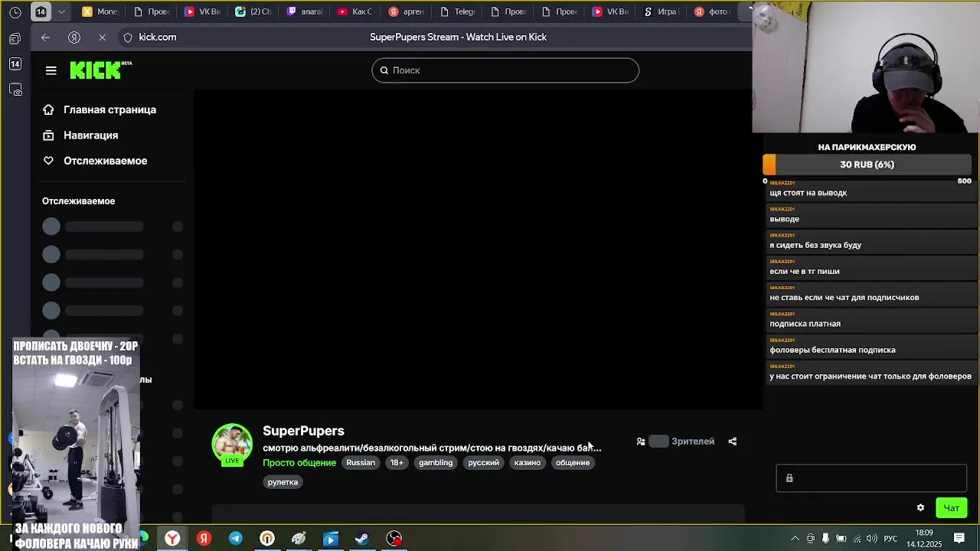Switch to the фото tab
980x551 pixels.
click(713, 11)
